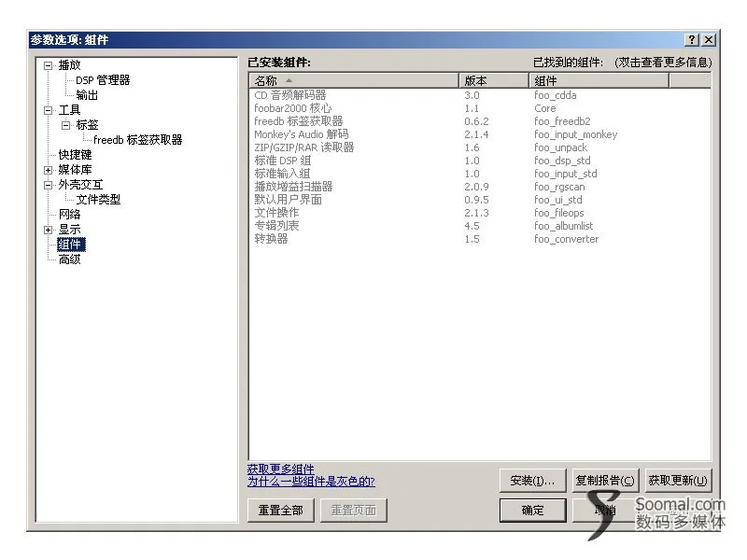Select 显示 in the tree
The width and height of the screenshot is (747, 560).
click(69, 230)
